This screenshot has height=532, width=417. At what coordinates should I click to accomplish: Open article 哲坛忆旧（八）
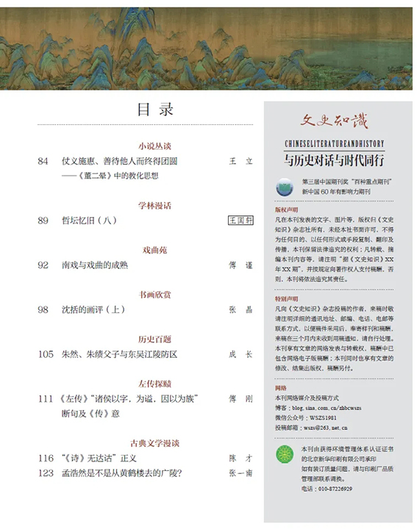(x=89, y=220)
